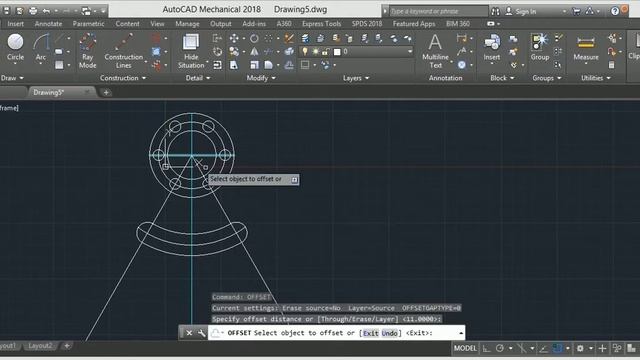Expand command history with up arrow
The image size is (640, 360).
[461, 333]
